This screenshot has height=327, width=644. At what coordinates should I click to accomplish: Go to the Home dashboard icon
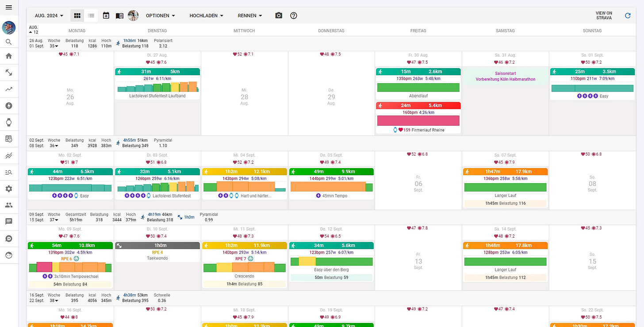[9, 56]
